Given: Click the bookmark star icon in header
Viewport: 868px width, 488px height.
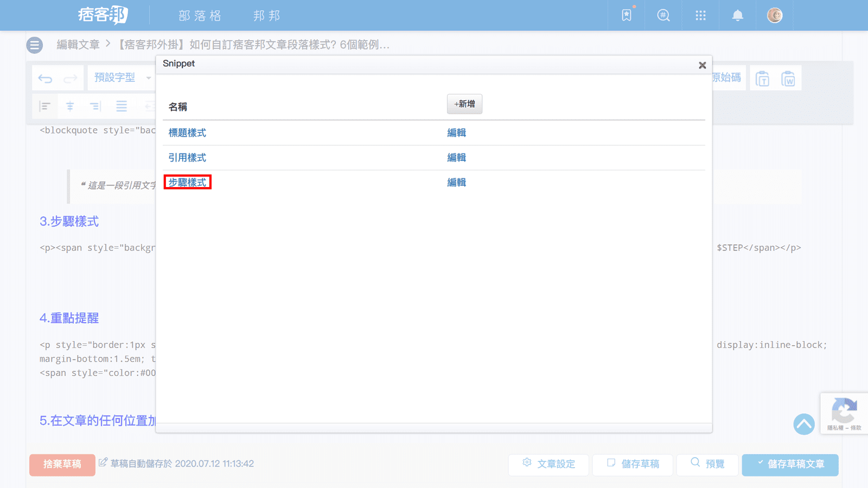Looking at the screenshot, I should [x=627, y=15].
